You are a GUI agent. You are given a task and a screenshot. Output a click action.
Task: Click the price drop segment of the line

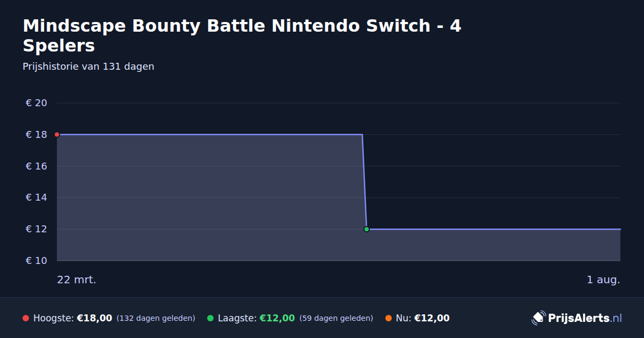pos(364,182)
